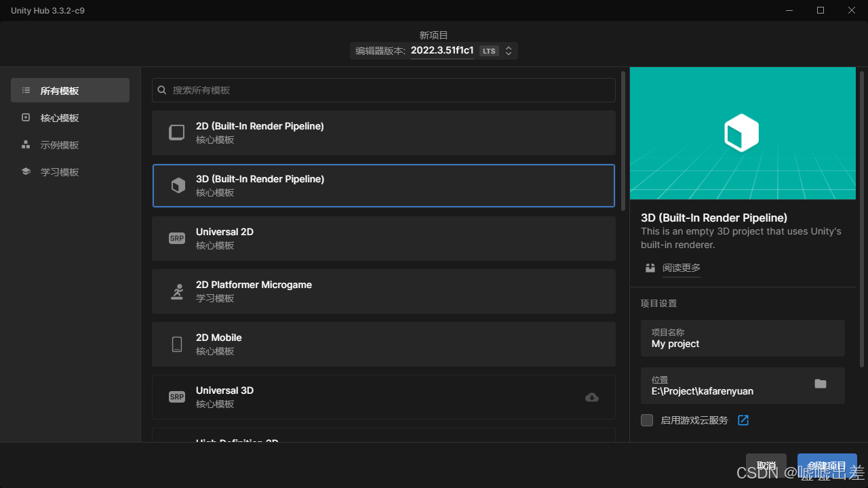Click the 2D template square icon

pos(177,132)
